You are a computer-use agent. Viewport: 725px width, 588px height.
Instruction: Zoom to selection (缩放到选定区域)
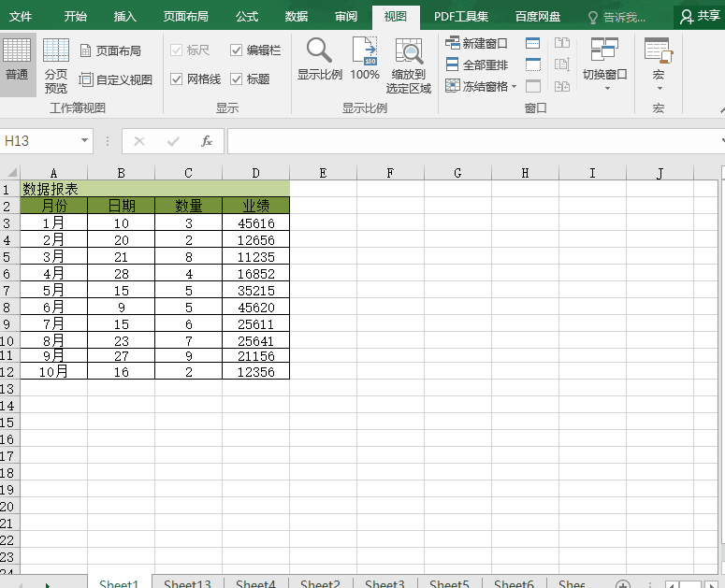(x=409, y=65)
